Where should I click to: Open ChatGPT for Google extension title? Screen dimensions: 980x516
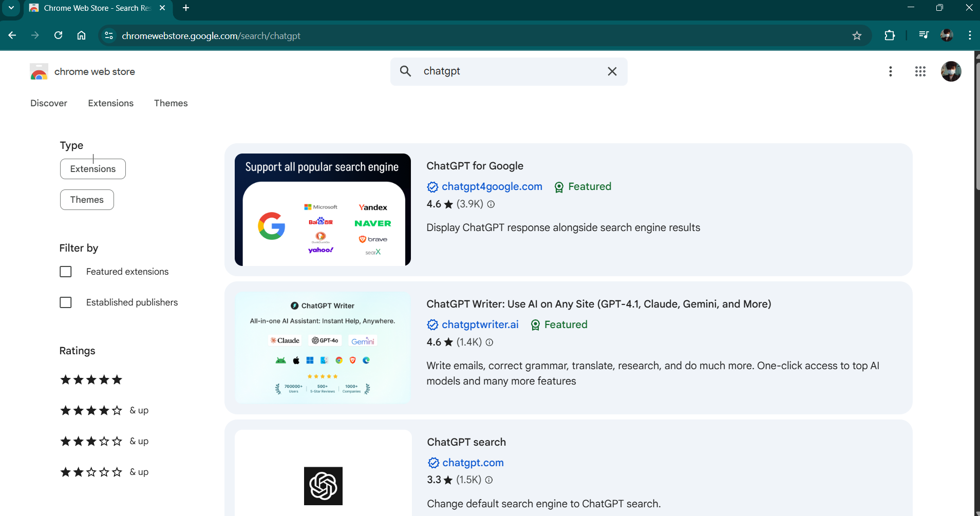coord(475,166)
